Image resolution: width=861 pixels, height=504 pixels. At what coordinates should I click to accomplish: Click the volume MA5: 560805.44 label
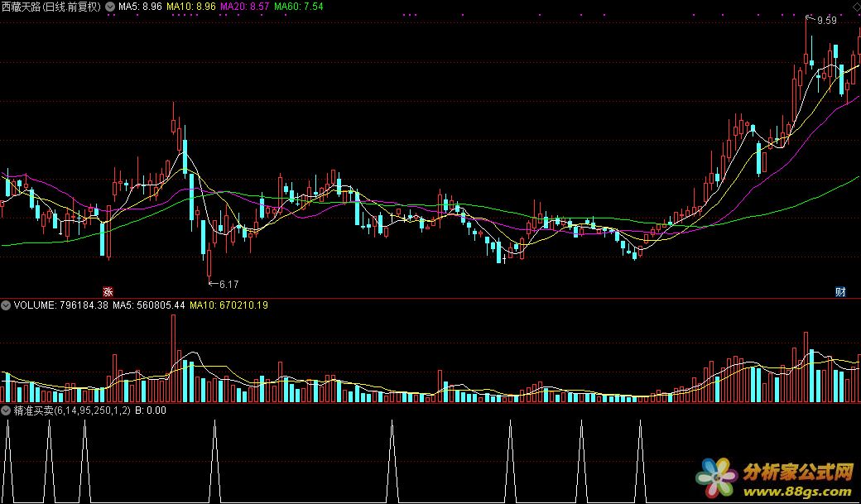point(149,305)
